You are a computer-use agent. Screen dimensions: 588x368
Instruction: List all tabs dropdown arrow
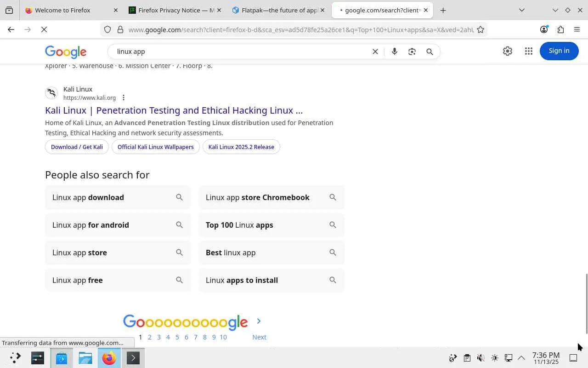pos(522,10)
